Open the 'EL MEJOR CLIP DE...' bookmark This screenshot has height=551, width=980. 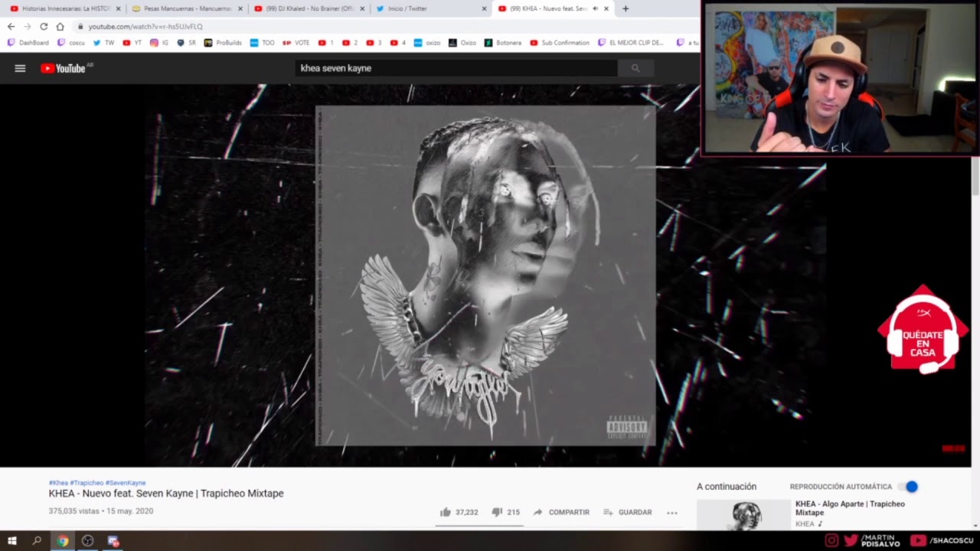pyautogui.click(x=632, y=43)
